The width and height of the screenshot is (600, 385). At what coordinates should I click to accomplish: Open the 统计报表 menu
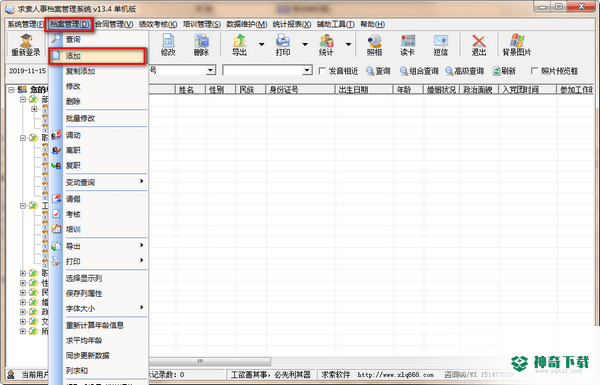(292, 24)
